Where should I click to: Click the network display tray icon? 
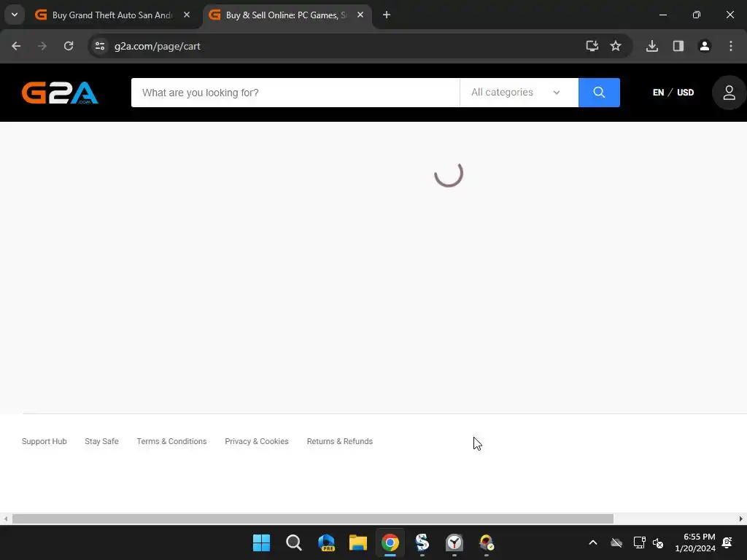coord(639,542)
